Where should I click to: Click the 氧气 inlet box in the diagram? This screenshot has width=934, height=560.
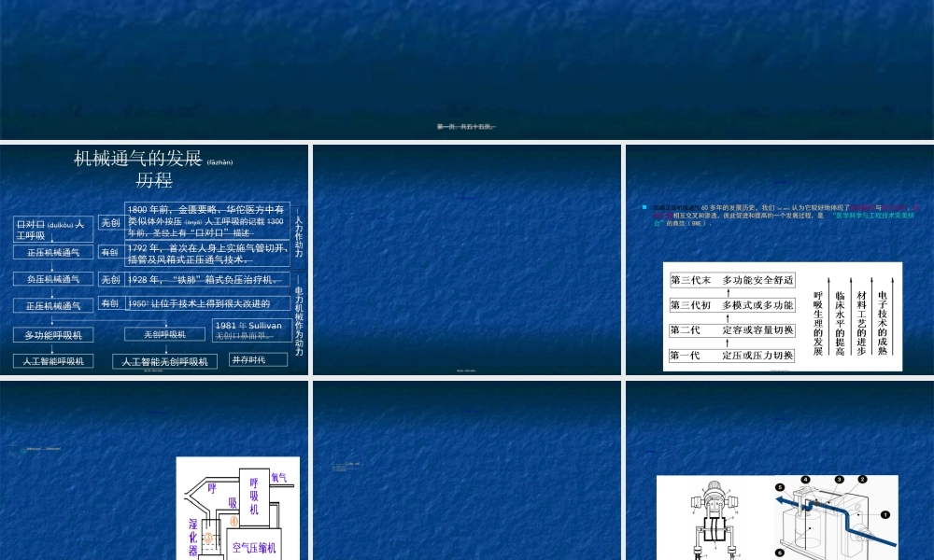[279, 478]
